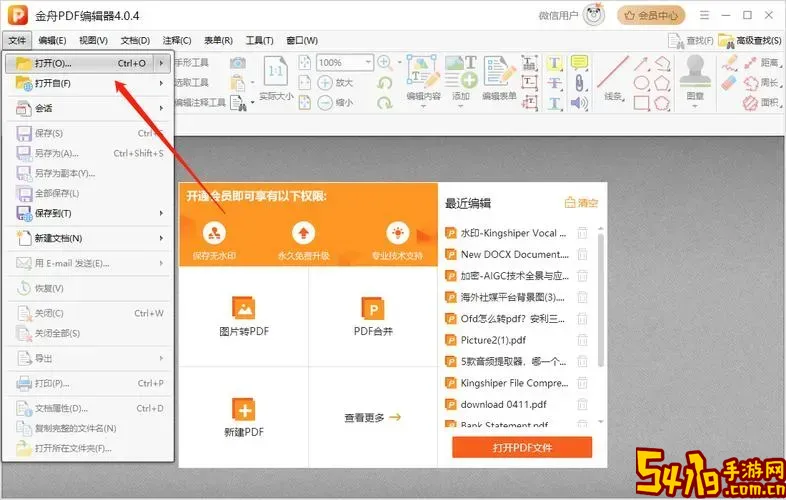The image size is (786, 500).
Task: Expand the 保存到(T) submenu arrow
Action: (161, 214)
